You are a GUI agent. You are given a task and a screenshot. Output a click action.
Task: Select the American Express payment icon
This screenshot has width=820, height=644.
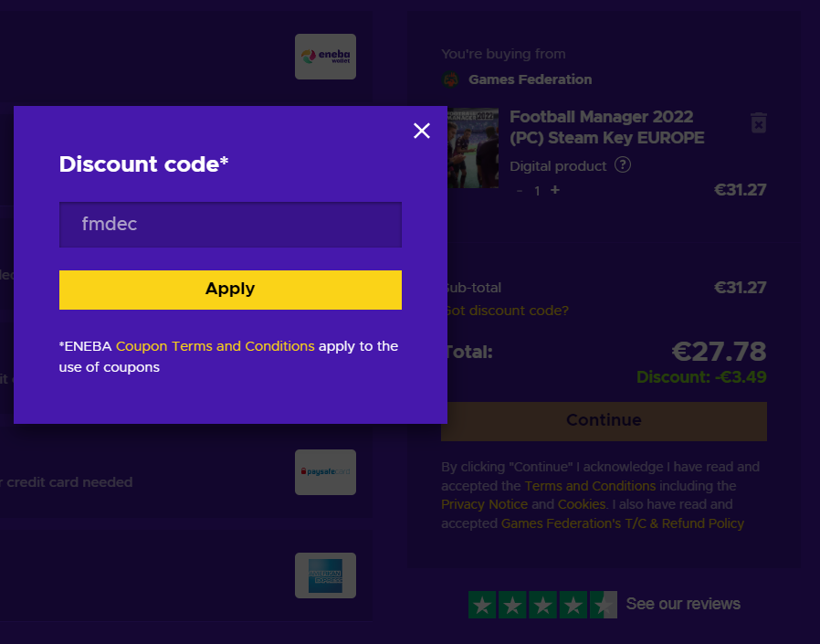coord(325,575)
